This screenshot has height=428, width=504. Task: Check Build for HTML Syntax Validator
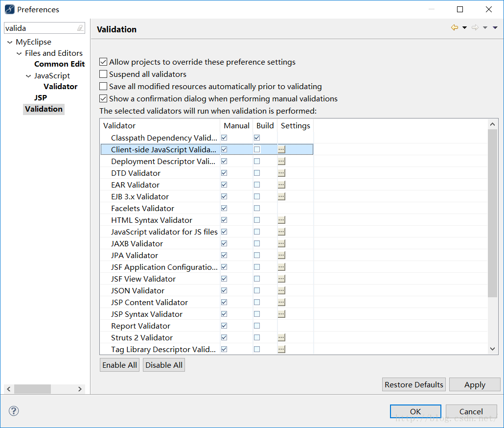tap(257, 220)
